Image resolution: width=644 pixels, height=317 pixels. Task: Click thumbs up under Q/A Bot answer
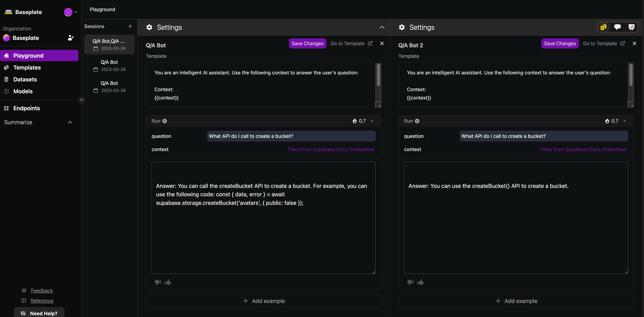pos(168,282)
